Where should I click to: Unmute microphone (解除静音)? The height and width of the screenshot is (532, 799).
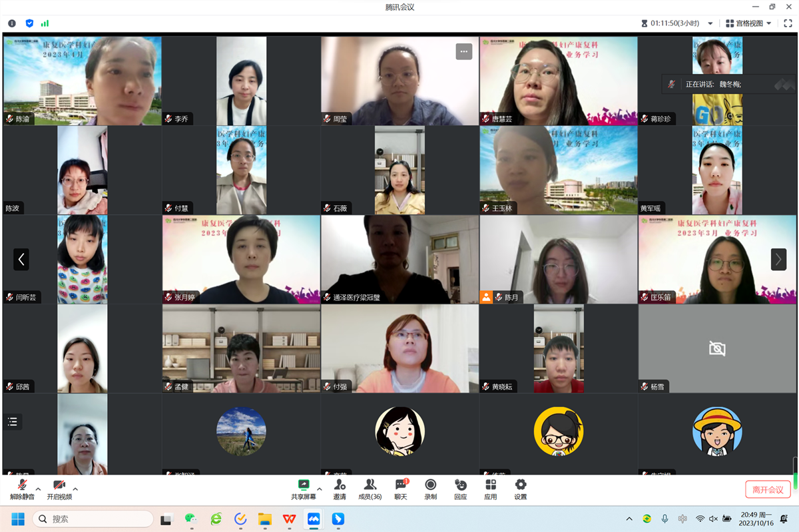click(22, 489)
